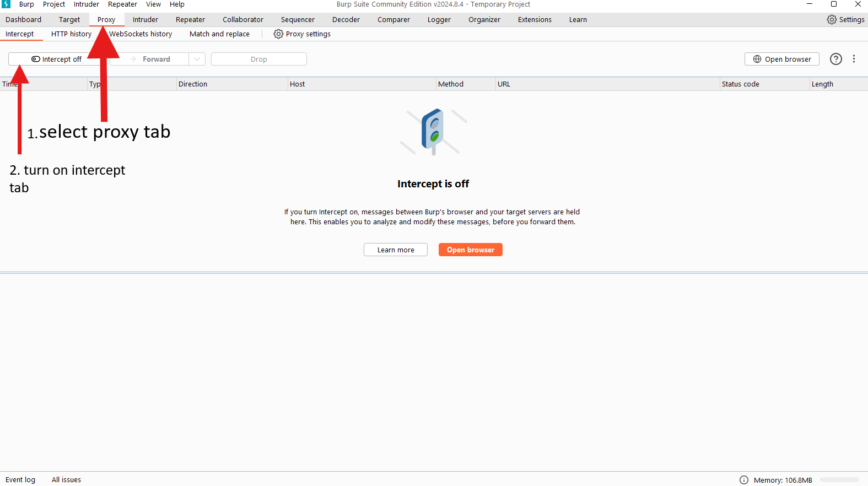Click the help question mark icon
The image size is (868, 486).
836,59
